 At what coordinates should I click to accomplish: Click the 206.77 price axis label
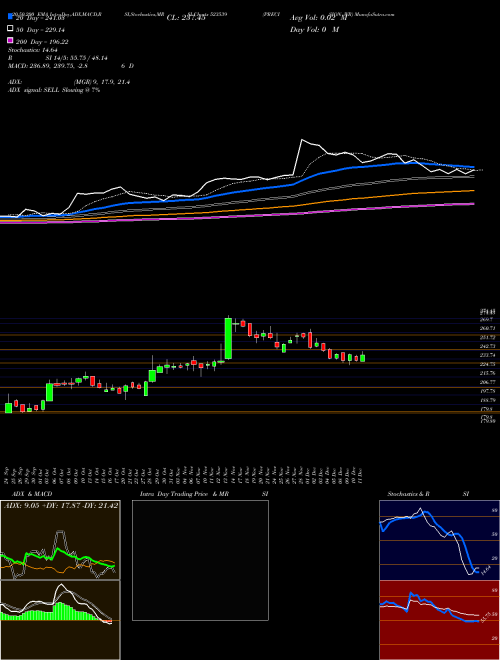coord(487,382)
